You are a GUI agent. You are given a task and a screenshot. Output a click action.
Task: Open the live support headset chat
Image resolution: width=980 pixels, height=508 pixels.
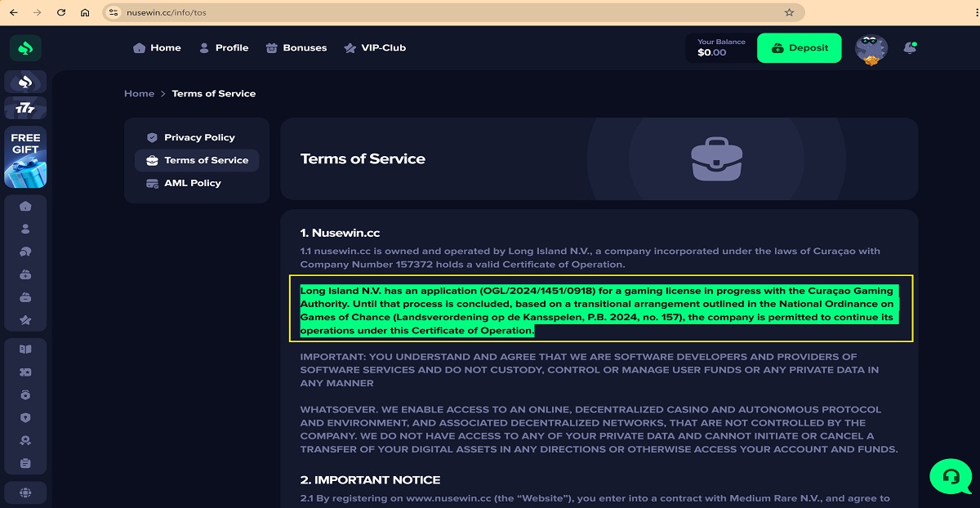(x=950, y=476)
